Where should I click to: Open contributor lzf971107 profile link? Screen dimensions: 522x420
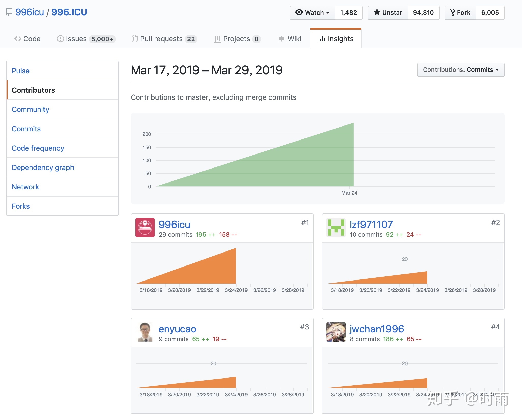point(371,225)
